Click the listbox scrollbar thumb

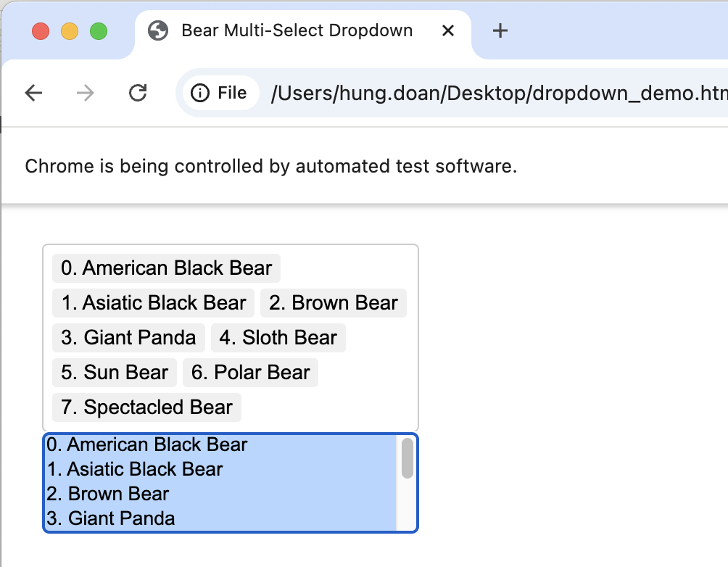coord(408,458)
